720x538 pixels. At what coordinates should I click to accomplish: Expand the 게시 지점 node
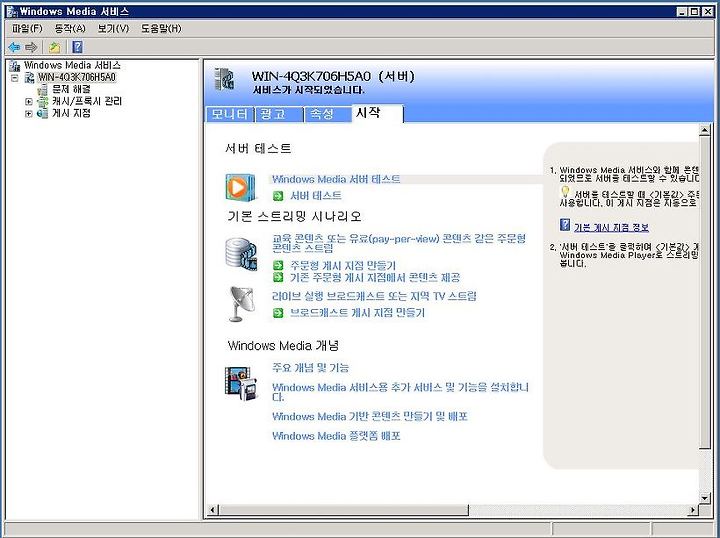pyautogui.click(x=28, y=113)
